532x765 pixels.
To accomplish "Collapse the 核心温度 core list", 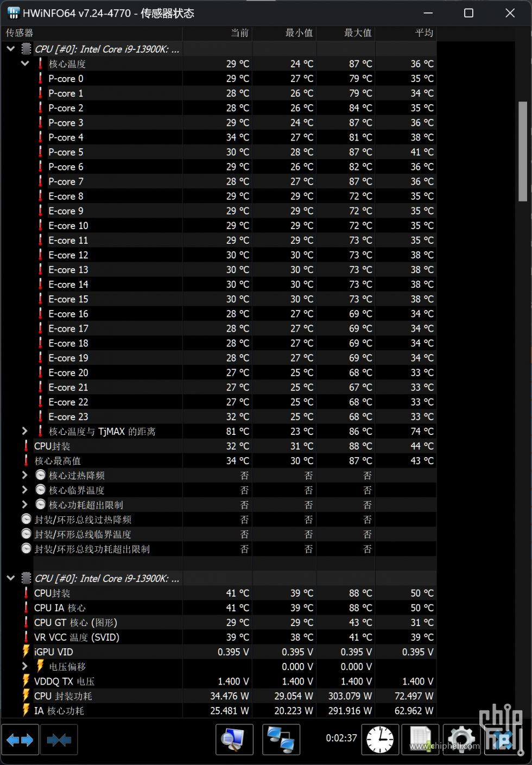I will (25, 64).
